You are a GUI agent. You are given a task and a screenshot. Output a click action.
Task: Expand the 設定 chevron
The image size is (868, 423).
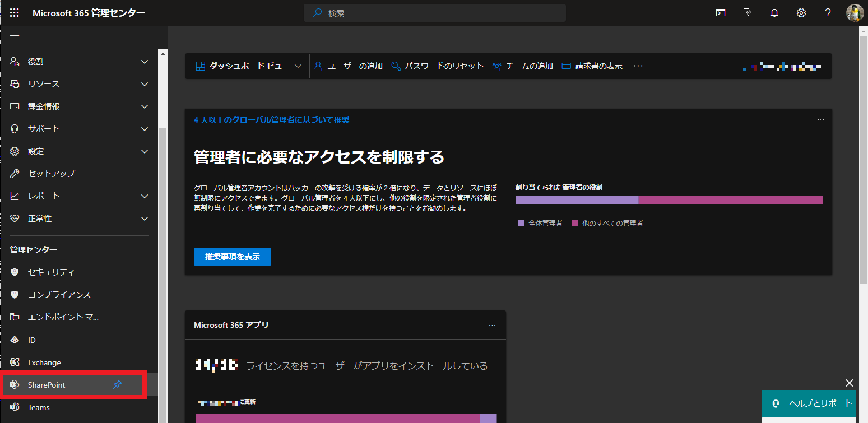click(145, 151)
